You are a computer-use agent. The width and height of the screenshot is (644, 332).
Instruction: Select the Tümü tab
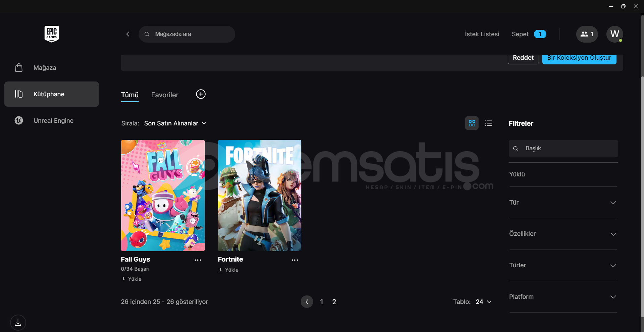pyautogui.click(x=130, y=95)
